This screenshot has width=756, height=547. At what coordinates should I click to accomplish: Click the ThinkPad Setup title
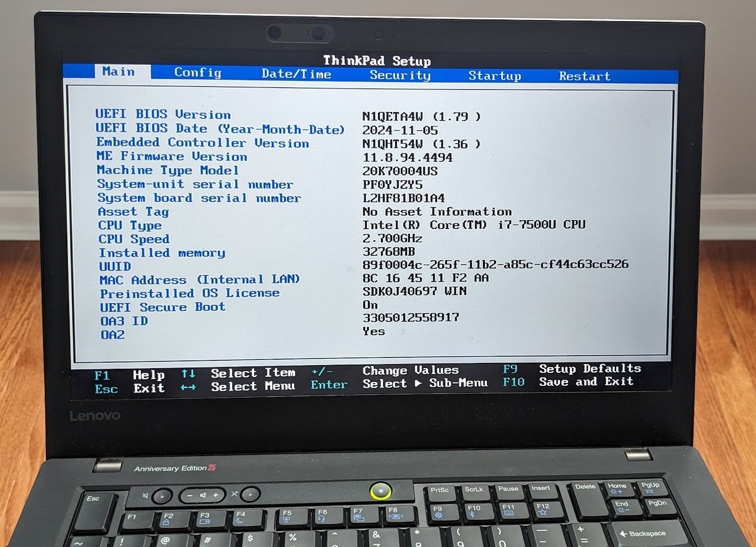pos(377,61)
